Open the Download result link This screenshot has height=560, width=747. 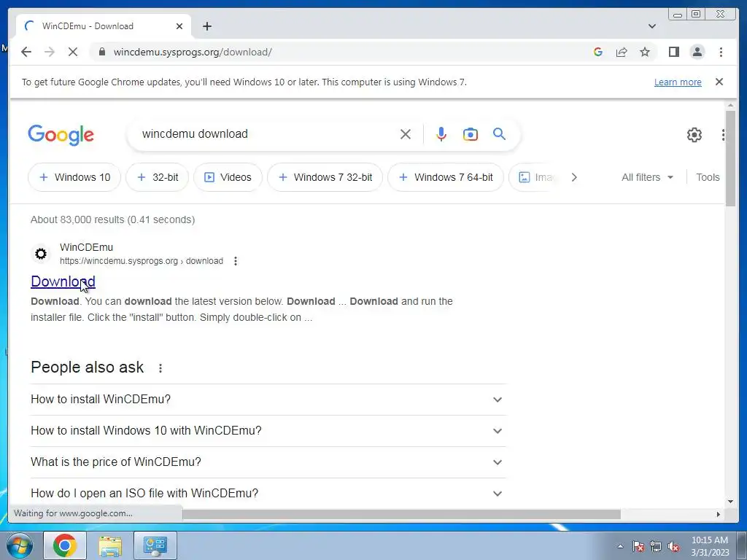click(x=63, y=281)
